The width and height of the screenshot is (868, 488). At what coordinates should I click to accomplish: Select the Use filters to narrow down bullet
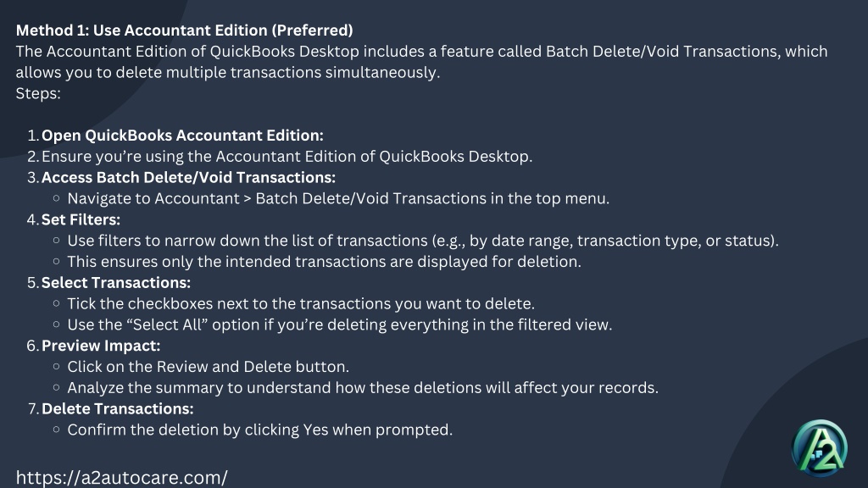(x=423, y=241)
